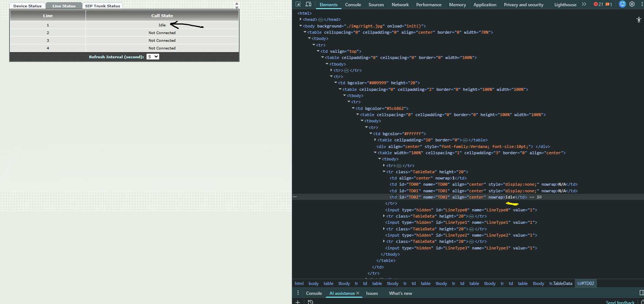The height and width of the screenshot is (304, 644).
Task: Close the AI assistance drawer tab
Action: coord(358,293)
